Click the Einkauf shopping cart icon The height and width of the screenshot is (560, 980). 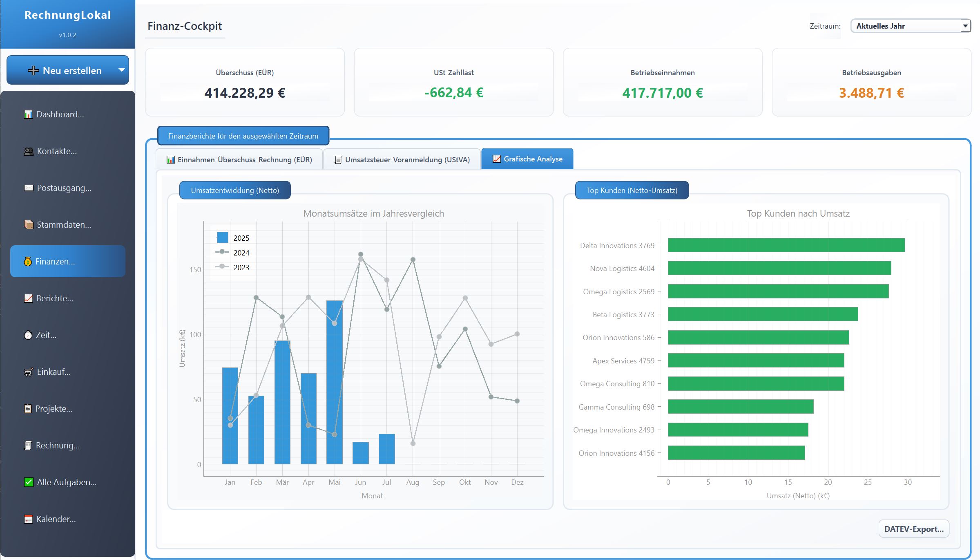tap(28, 372)
